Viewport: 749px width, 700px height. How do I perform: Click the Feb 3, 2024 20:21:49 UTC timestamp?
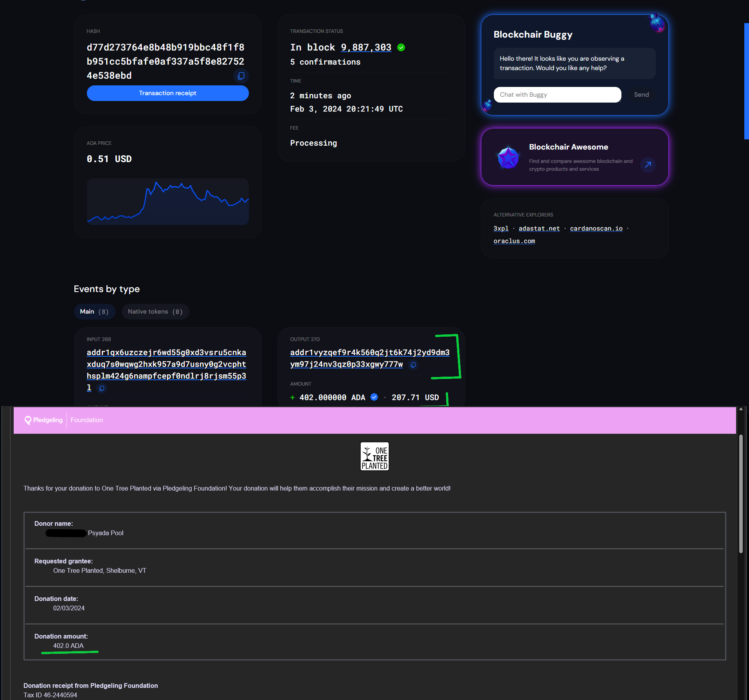point(346,109)
